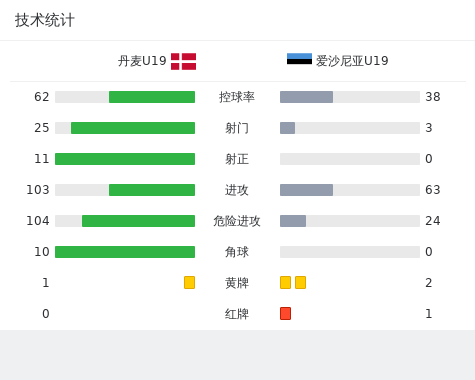Click the 红牌 red card label
Screen dimensions: 475x380
click(237, 314)
